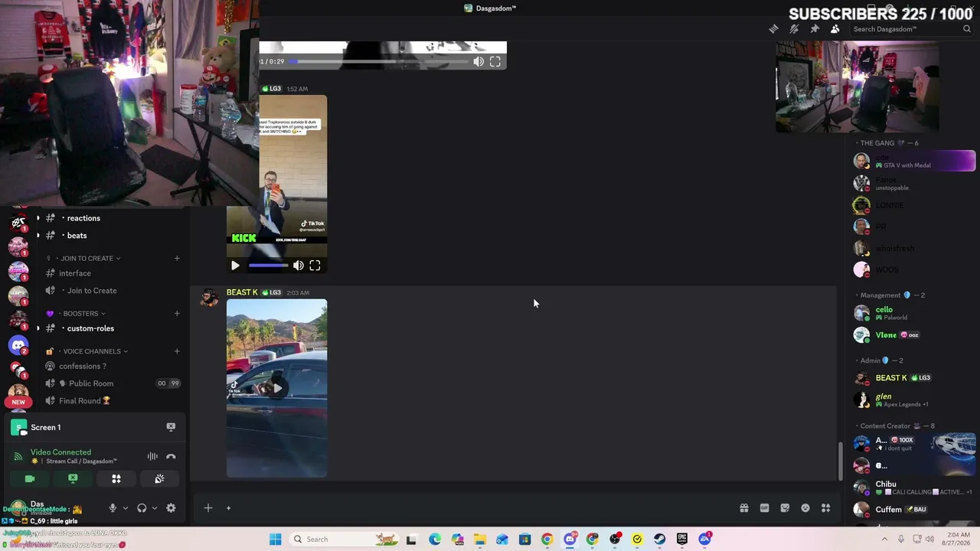Open the interface channel
Image resolution: width=980 pixels, height=551 pixels.
112,273
